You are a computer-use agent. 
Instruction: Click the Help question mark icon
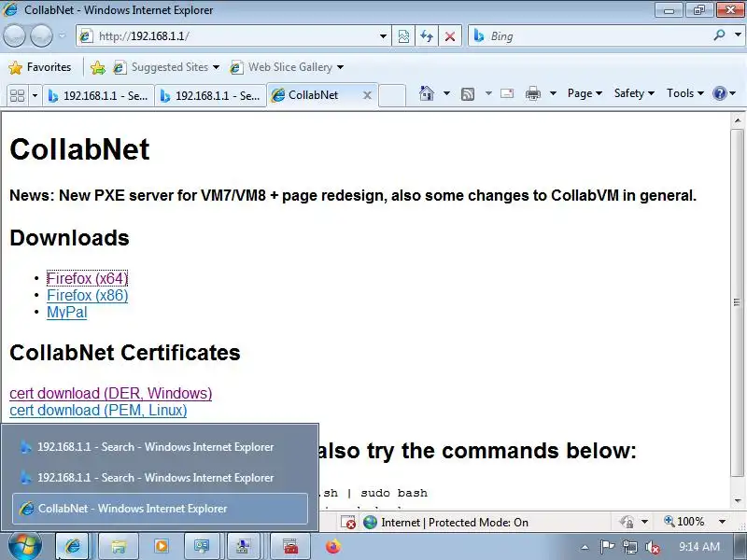click(719, 93)
